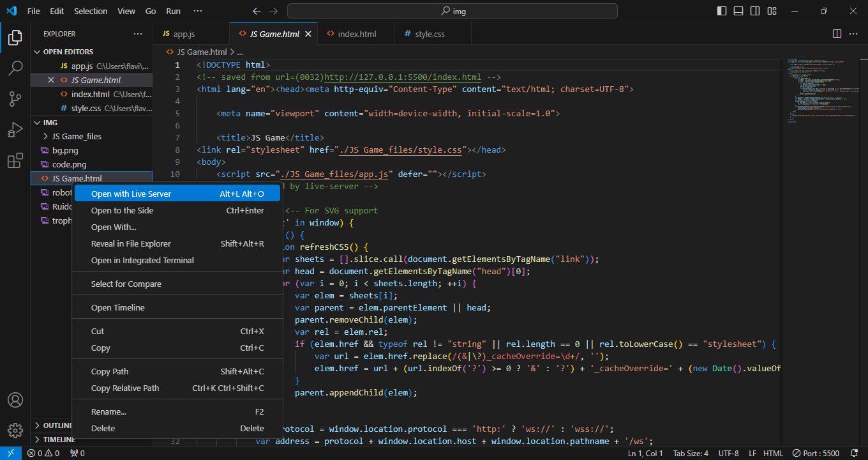Choose Open to the Side
Screen dimensions: 868x460
pos(177,210)
